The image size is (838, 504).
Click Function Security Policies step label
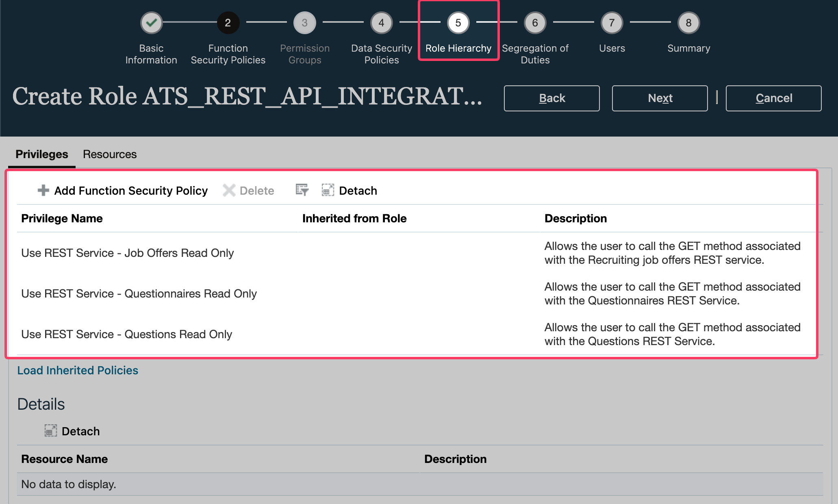[228, 54]
